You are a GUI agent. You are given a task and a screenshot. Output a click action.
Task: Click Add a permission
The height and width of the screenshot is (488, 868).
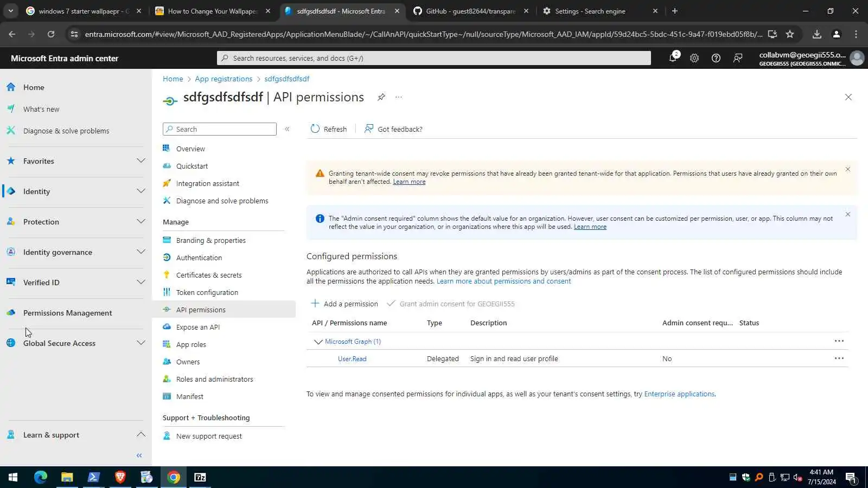pyautogui.click(x=344, y=304)
